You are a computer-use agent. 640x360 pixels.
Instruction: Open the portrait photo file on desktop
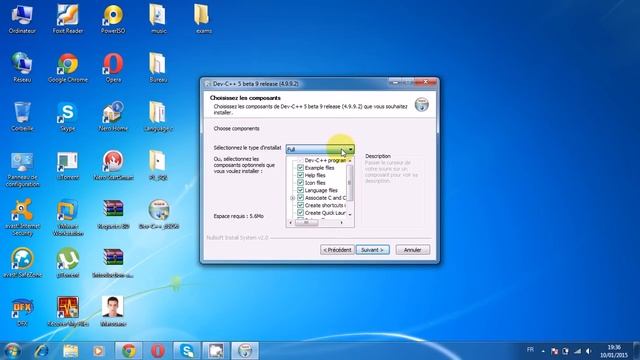[x=113, y=312]
